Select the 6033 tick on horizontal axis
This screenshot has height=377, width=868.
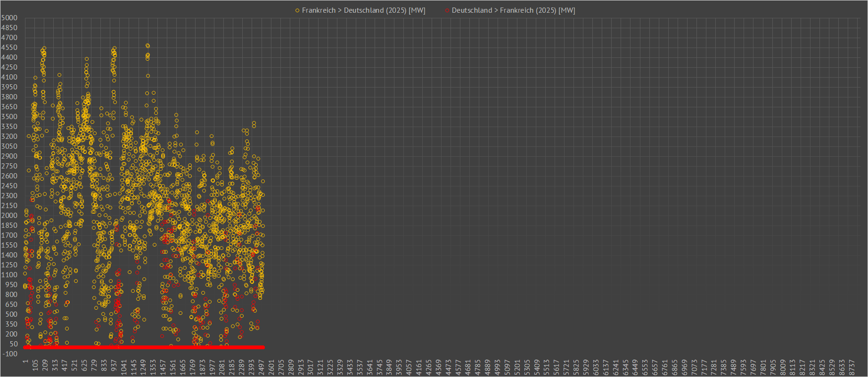(596, 366)
